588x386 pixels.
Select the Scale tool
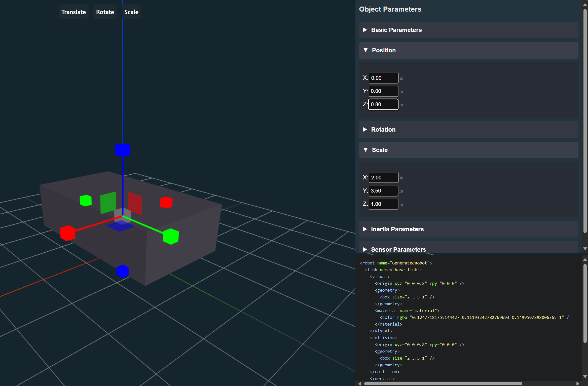pos(132,12)
